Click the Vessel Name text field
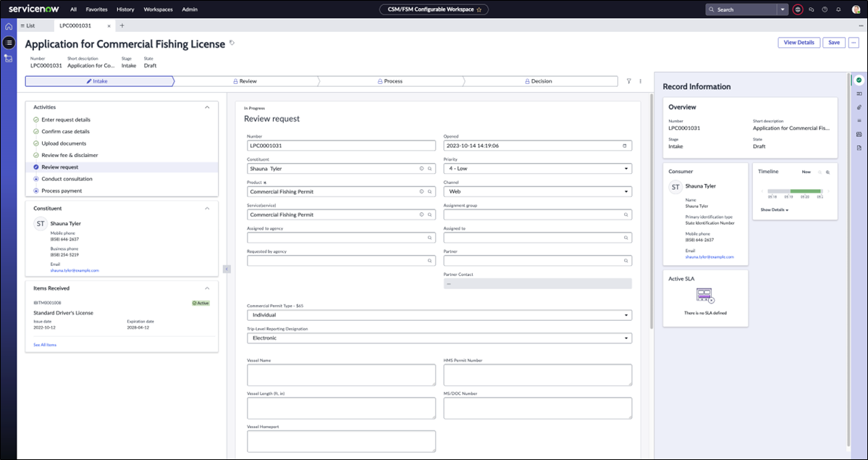This screenshot has width=868, height=460. (341, 375)
